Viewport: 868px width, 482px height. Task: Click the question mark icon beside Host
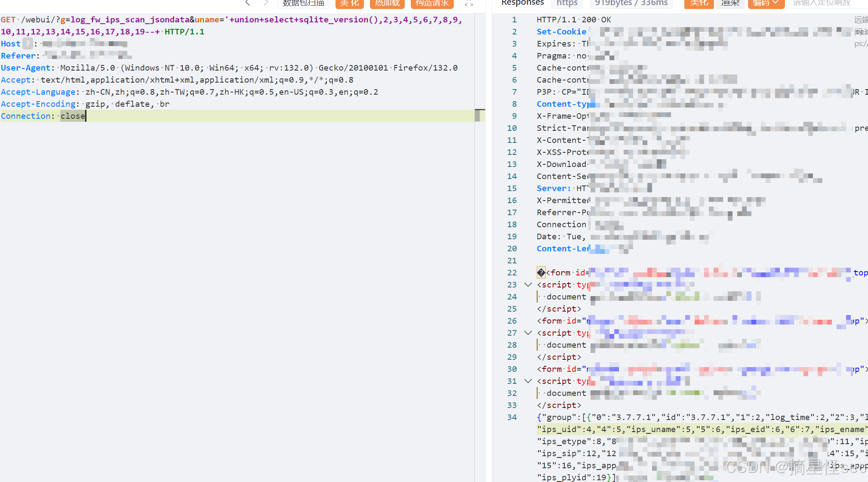click(28, 43)
